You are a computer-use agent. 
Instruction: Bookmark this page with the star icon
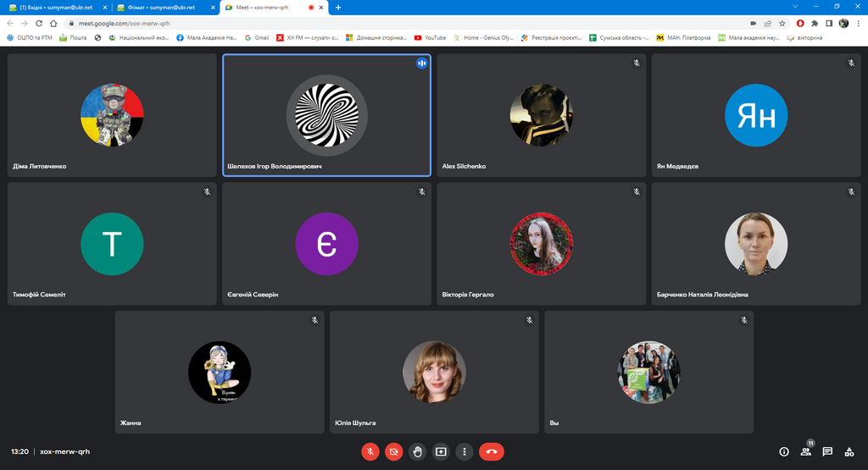coord(782,24)
